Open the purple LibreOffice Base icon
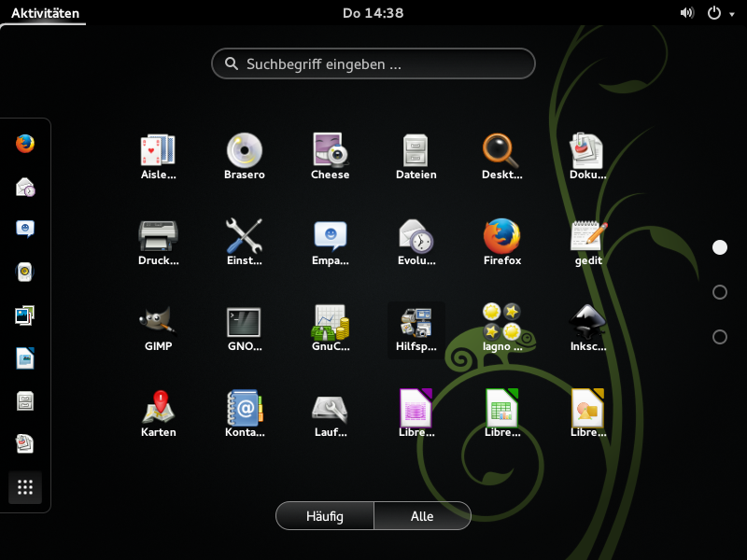The image size is (747, 560). (x=416, y=413)
